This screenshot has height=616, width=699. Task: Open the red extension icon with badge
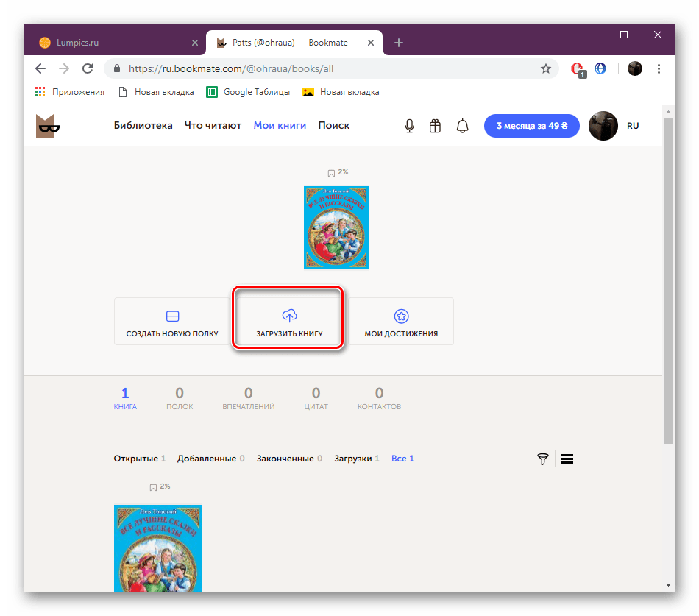[578, 69]
